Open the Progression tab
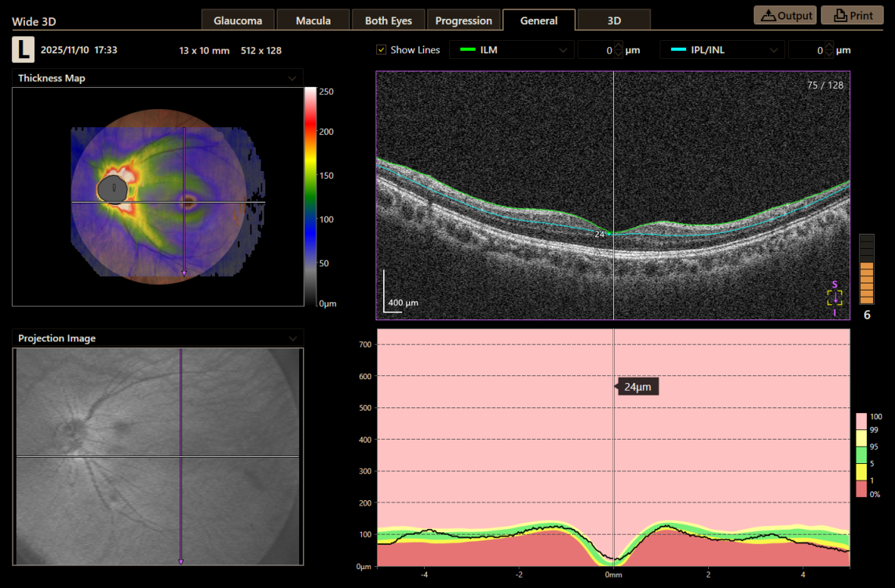 pos(463,20)
